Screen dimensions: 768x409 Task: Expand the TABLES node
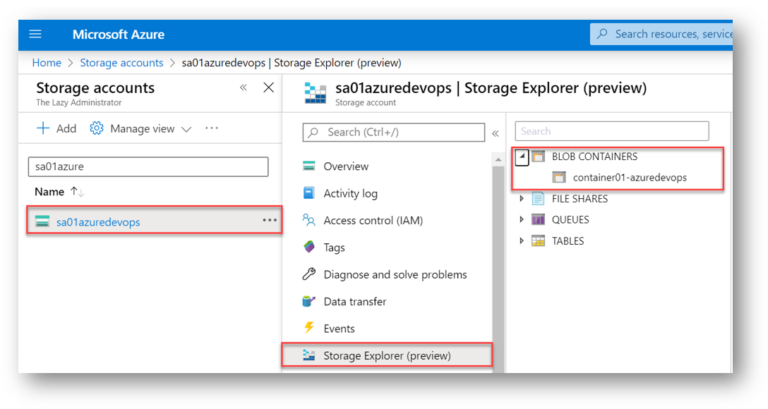[522, 241]
